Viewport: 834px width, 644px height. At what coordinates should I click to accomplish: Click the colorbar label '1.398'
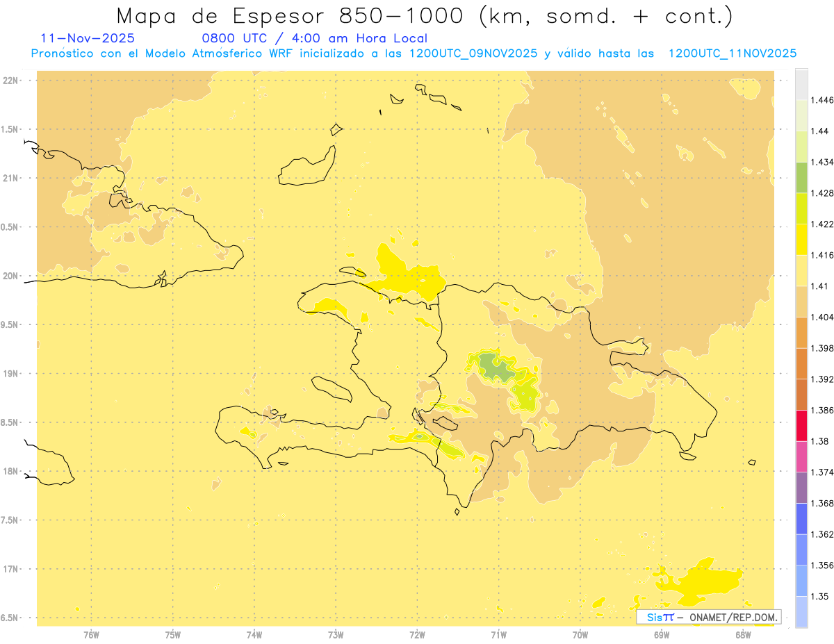[x=823, y=348]
